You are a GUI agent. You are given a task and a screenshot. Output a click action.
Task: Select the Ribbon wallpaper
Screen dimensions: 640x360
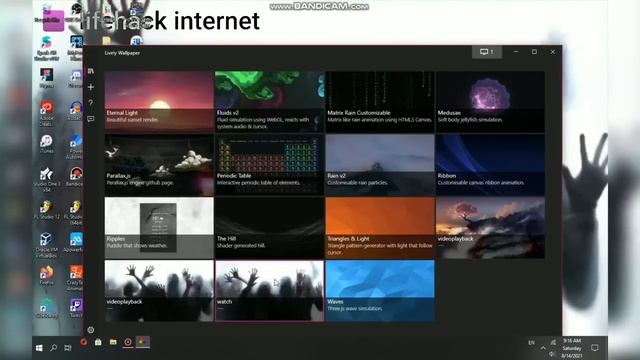490,164
